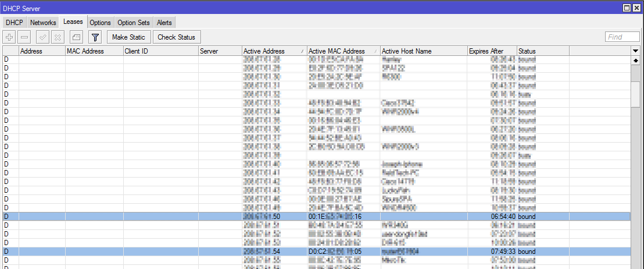Open the comment icon in the toolbar

[76, 37]
